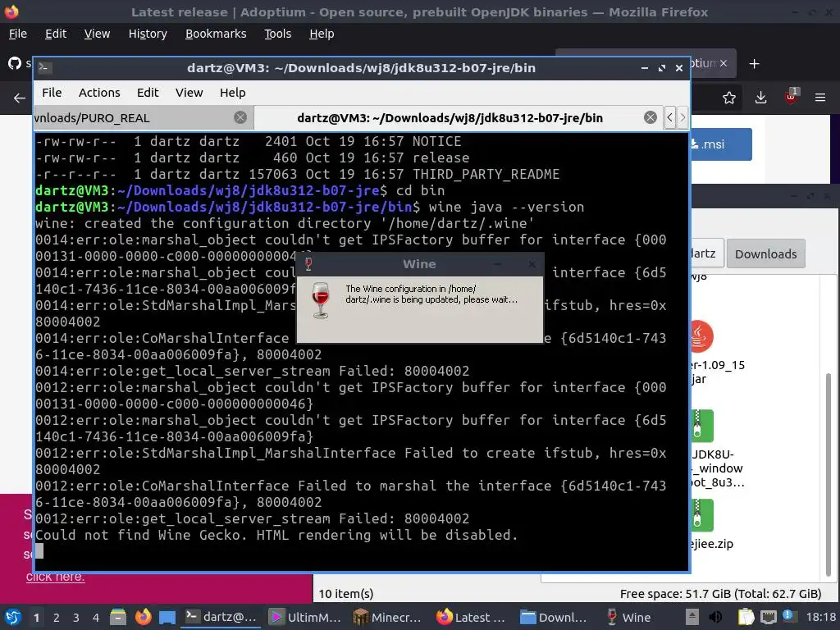
Task: Bookmark this page with the star icon
Action: [x=729, y=98]
